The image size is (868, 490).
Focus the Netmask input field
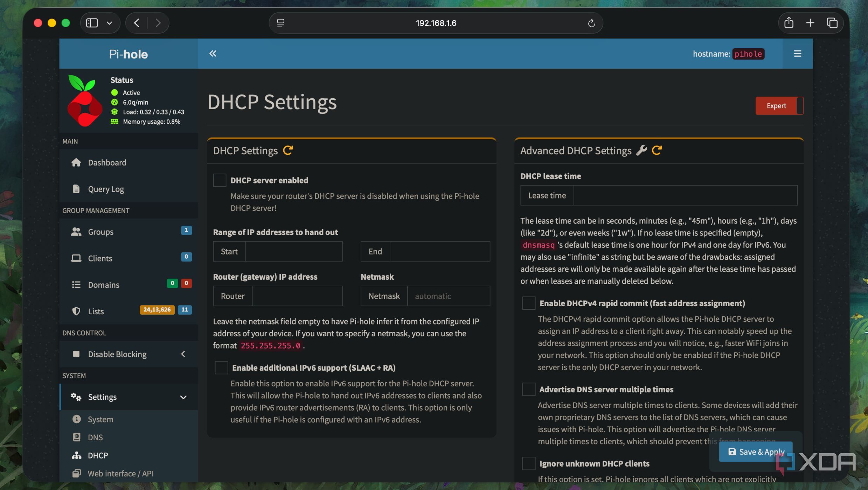449,296
